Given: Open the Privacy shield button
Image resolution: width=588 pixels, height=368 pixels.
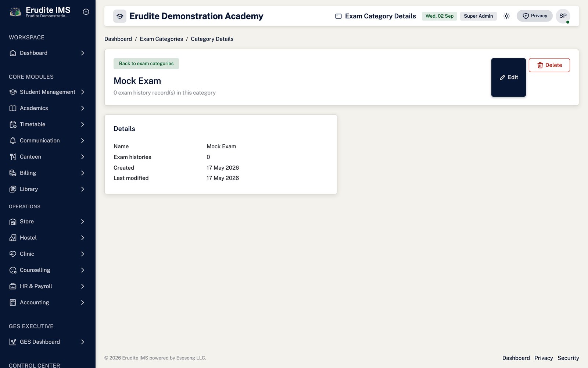Looking at the screenshot, I should pos(534,16).
